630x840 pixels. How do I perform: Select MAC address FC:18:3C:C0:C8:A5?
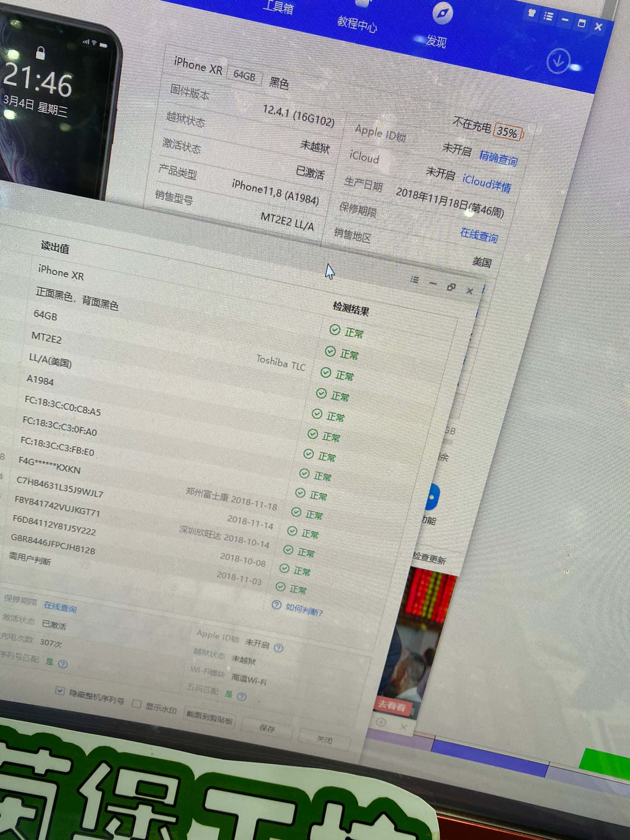[63, 405]
